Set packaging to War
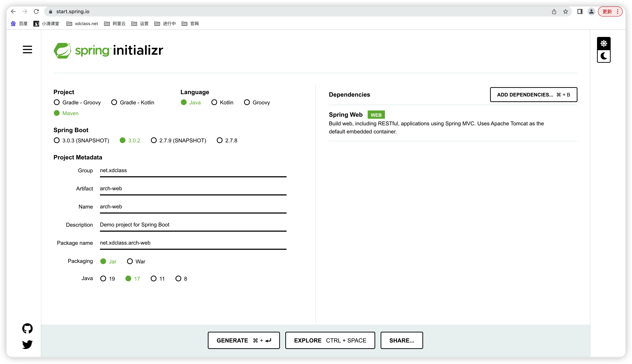 [x=130, y=261]
